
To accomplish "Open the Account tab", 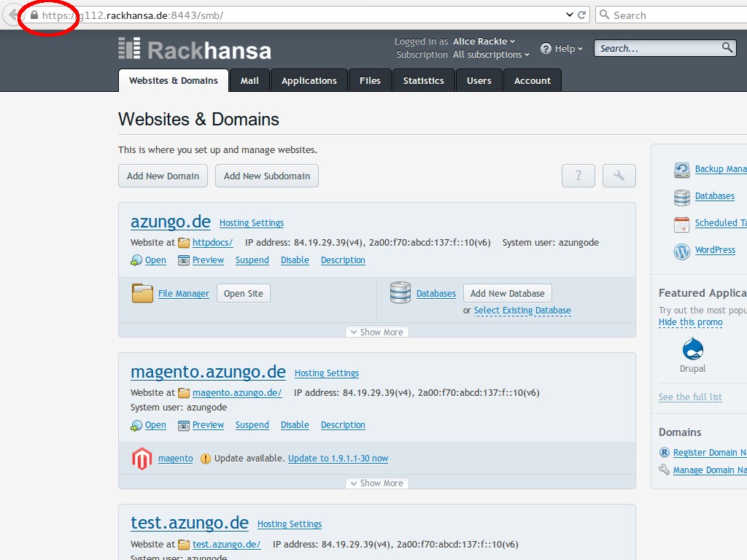I will click(x=532, y=80).
